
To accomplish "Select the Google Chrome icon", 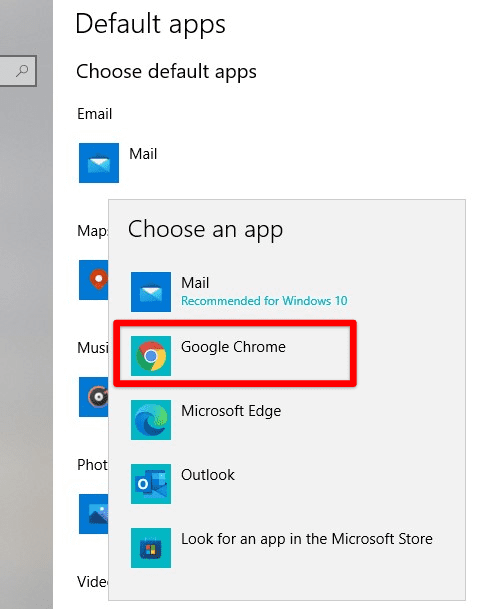I will pyautogui.click(x=151, y=356).
